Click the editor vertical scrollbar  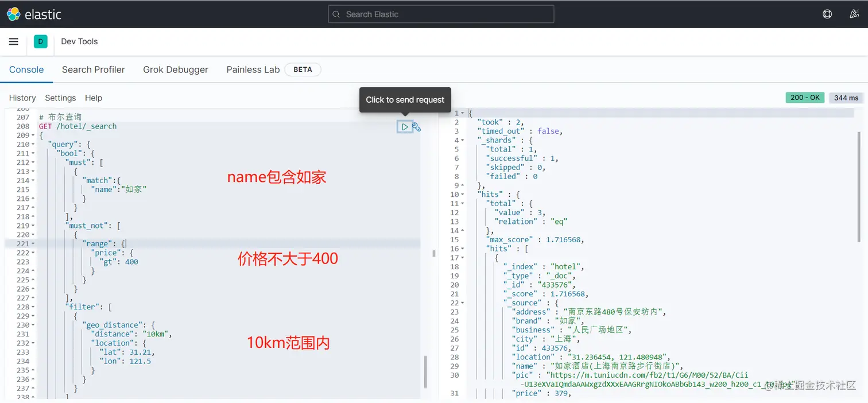tap(425, 371)
